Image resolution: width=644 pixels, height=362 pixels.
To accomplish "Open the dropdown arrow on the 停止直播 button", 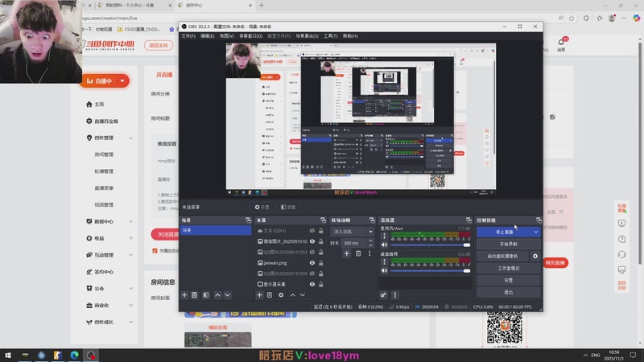I will point(535,232).
